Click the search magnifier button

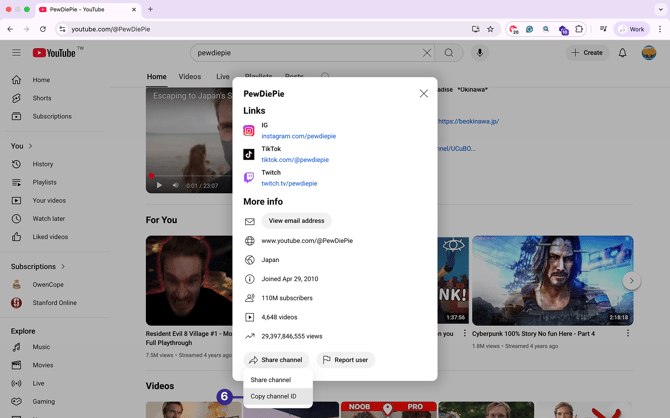[x=449, y=53]
